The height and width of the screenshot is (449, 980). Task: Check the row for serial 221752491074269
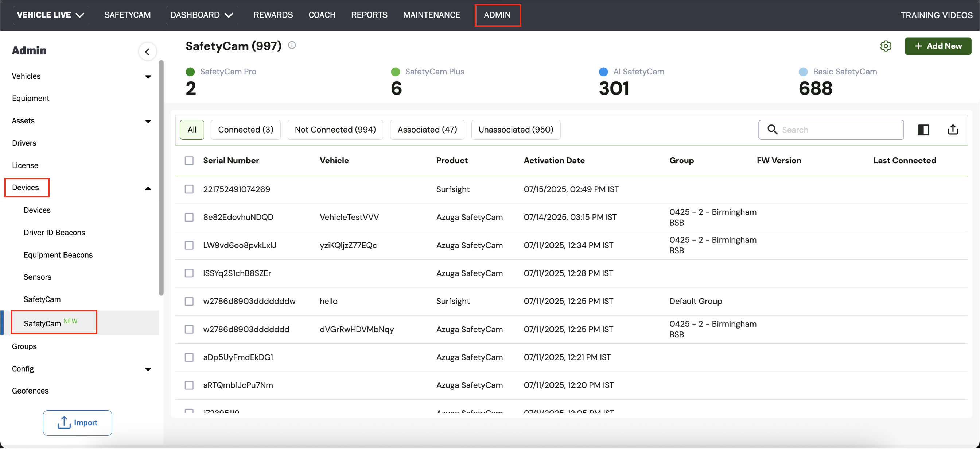coord(189,189)
